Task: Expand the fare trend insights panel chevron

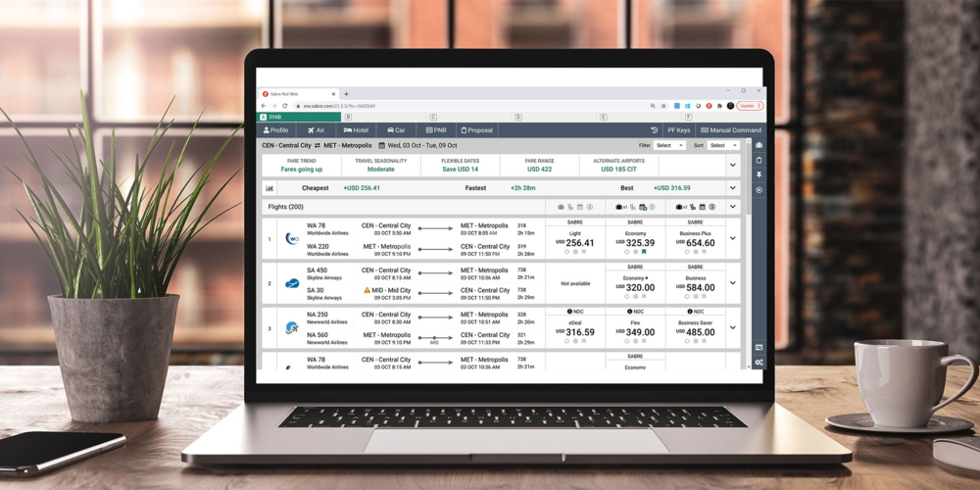Action: 732,165
